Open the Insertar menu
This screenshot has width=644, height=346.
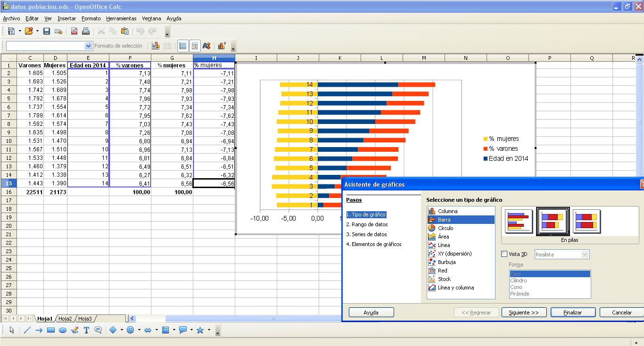66,18
